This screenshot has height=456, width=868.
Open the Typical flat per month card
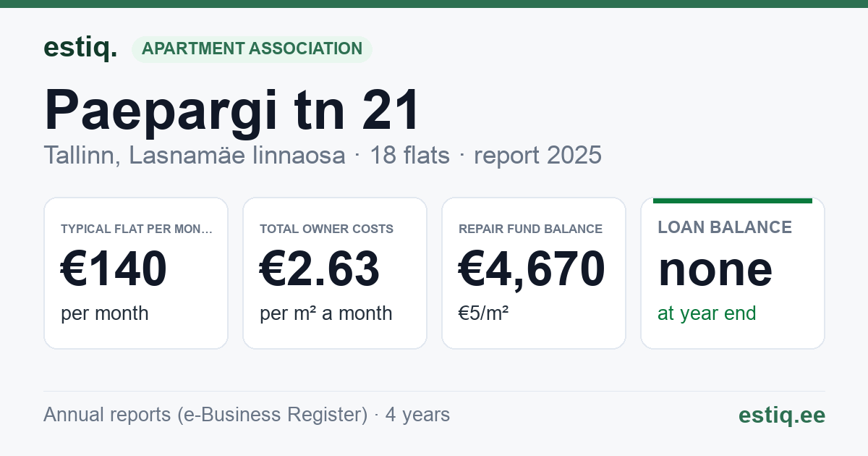tap(136, 273)
